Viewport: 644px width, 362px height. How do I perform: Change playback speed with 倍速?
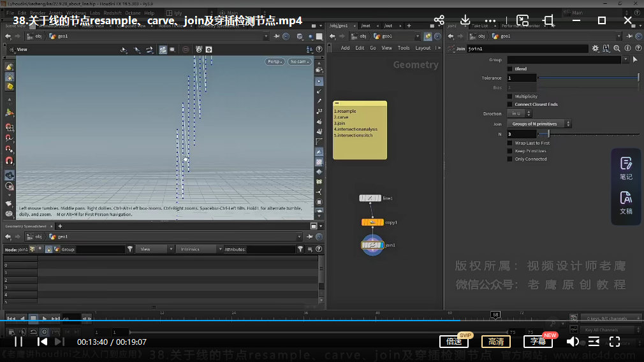(454, 342)
